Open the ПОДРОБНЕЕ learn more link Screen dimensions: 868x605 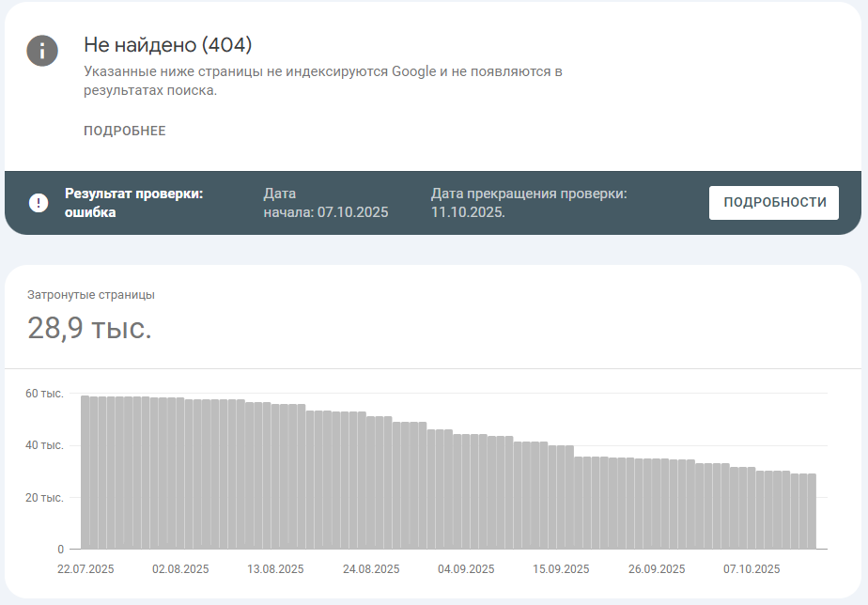tap(125, 131)
